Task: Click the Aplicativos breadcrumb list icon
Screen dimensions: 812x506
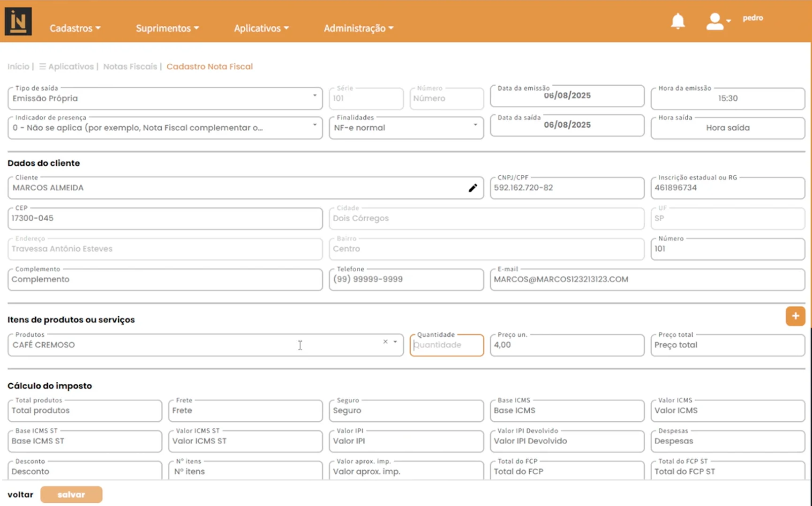Action: click(x=43, y=67)
